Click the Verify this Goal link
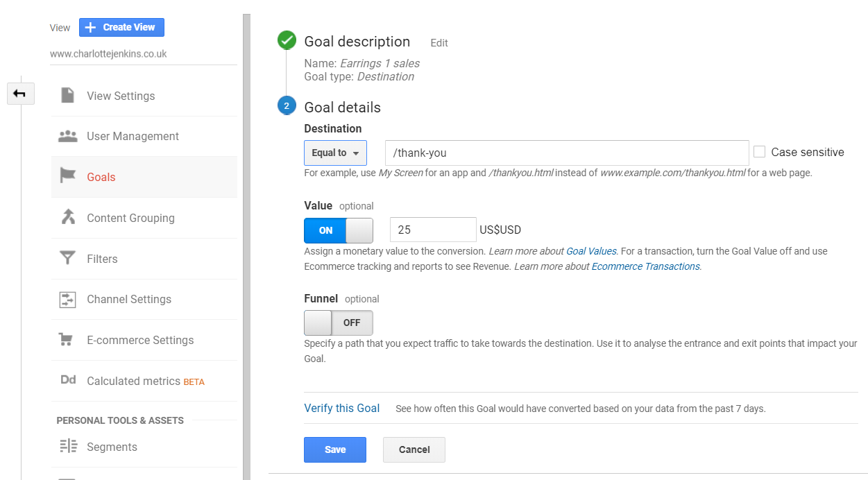The height and width of the screenshot is (480, 868). (x=342, y=408)
